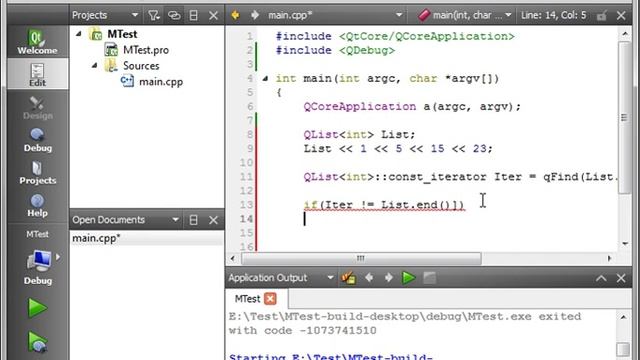Switch to Debug mode in sidebar

tap(37, 140)
